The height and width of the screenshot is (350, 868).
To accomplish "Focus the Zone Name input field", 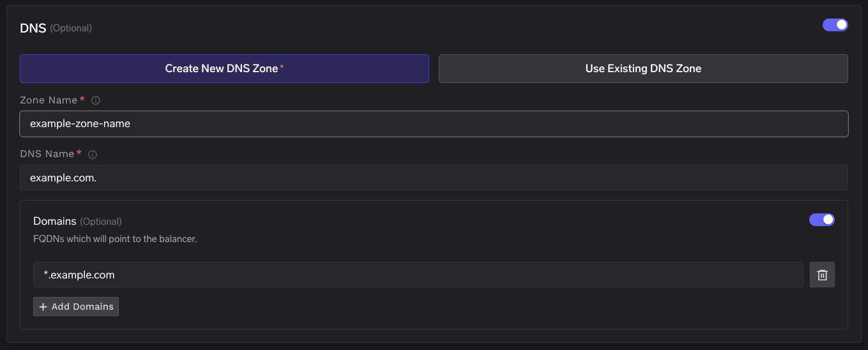I will coord(434,124).
